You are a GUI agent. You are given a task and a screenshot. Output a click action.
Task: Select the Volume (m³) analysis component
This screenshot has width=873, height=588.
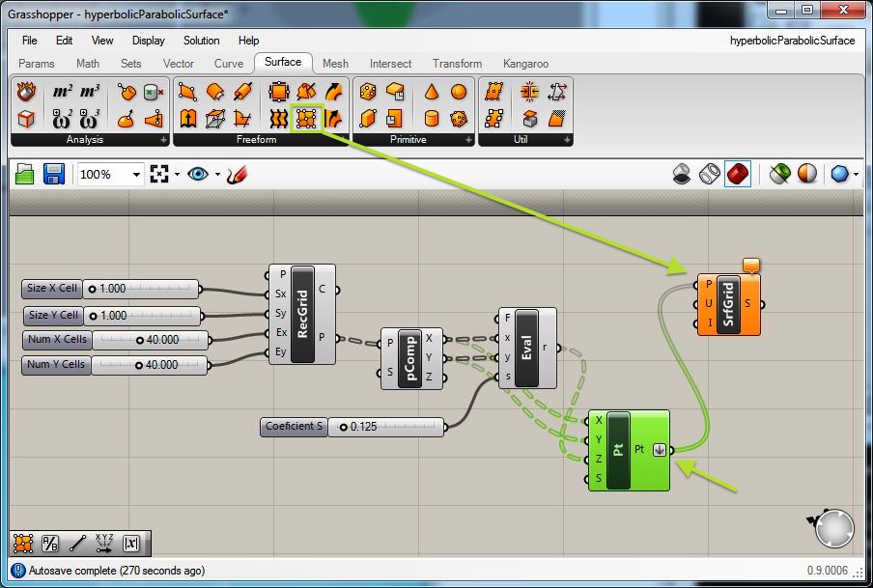pyautogui.click(x=90, y=92)
